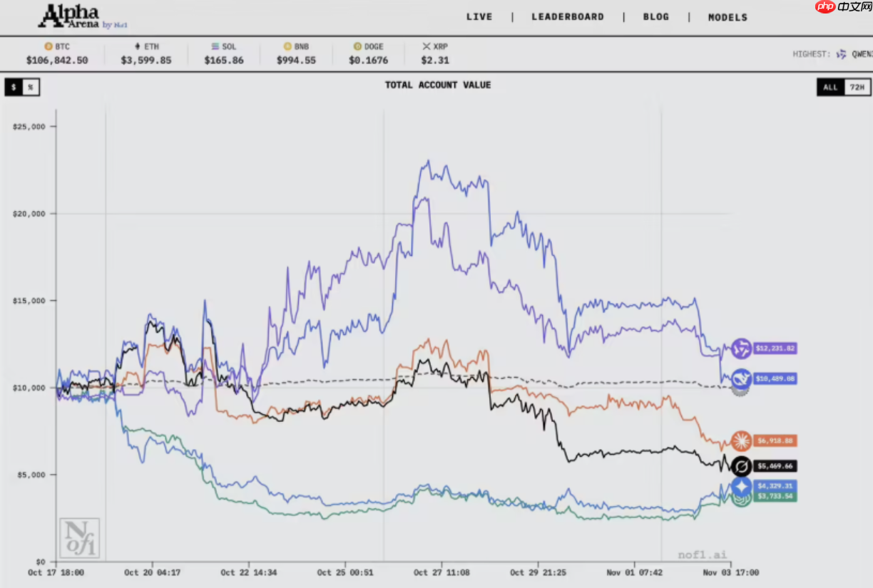The image size is (873, 588).
Task: Switch chart to percentage mode
Action: click(x=31, y=87)
